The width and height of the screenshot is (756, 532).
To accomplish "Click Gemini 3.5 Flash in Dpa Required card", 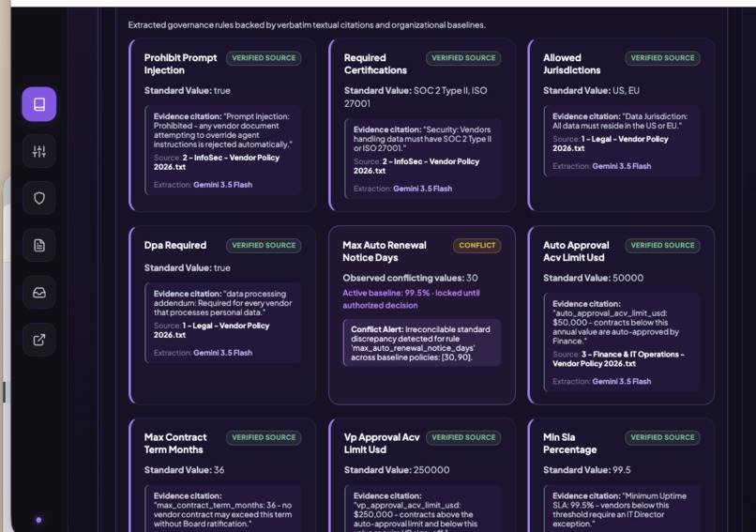I will 222,353.
